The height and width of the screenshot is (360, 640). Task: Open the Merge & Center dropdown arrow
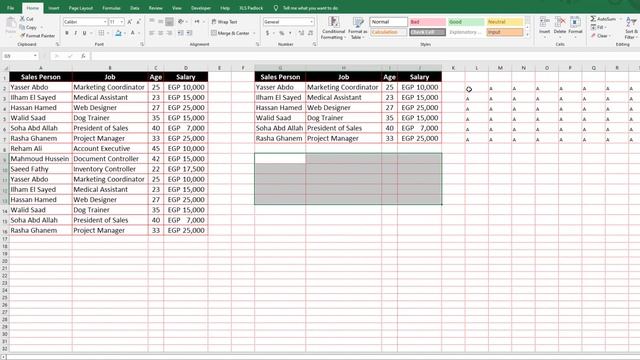[254, 33]
